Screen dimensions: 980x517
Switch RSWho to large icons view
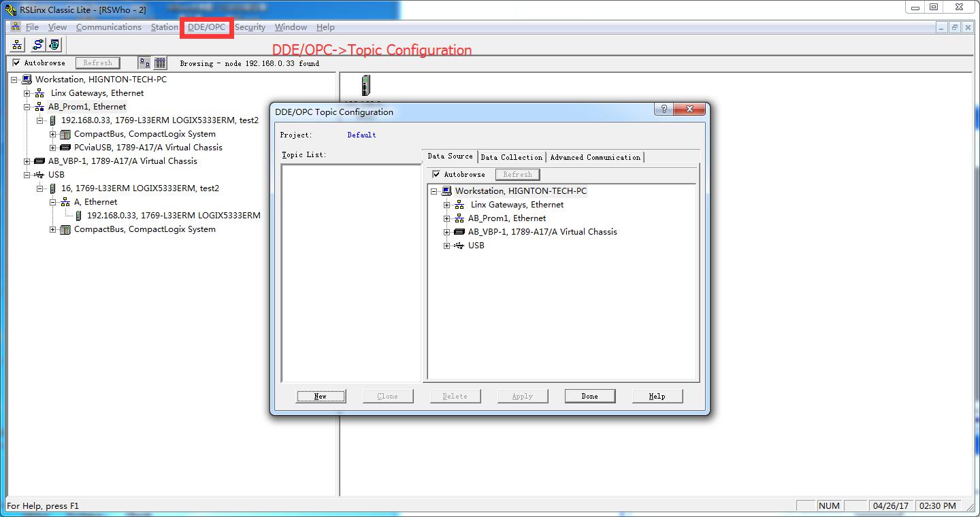point(144,63)
